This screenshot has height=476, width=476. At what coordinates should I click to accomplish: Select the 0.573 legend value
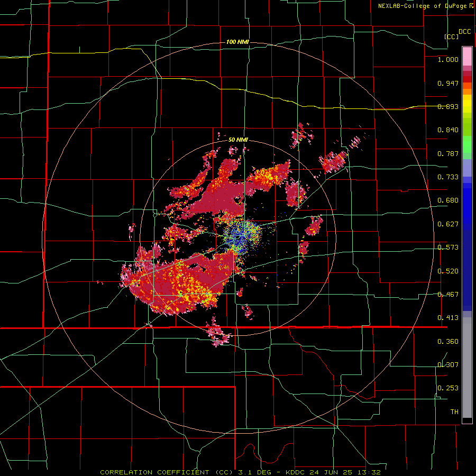pyautogui.click(x=448, y=248)
